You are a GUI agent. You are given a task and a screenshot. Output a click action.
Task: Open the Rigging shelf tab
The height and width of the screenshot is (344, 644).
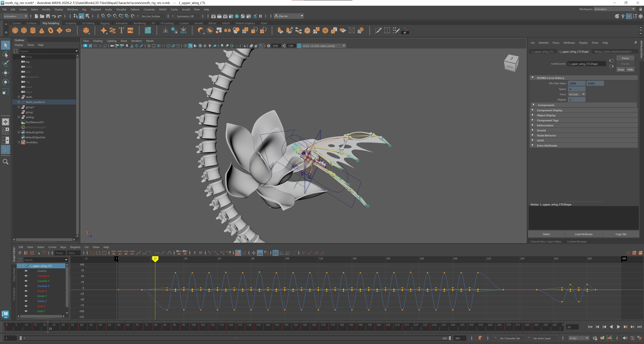pyautogui.click(x=105, y=23)
